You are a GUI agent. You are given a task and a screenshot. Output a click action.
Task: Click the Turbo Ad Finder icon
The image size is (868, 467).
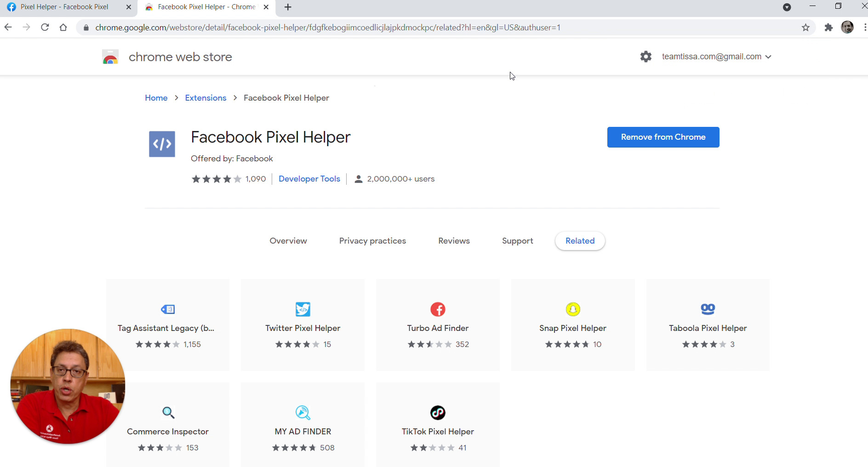[x=438, y=309]
